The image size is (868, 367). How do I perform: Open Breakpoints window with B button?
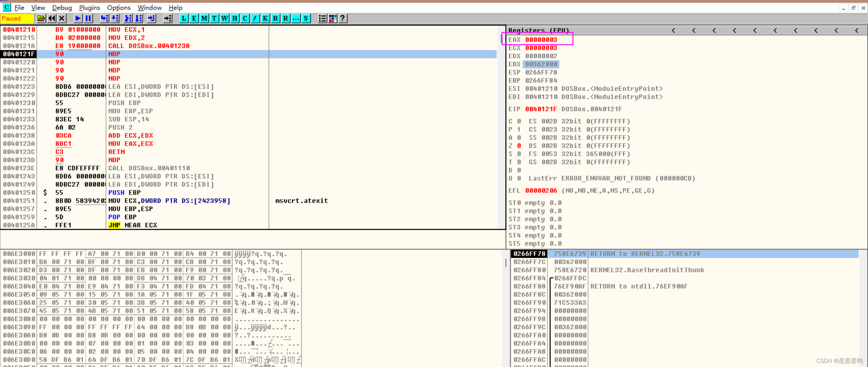(x=275, y=18)
